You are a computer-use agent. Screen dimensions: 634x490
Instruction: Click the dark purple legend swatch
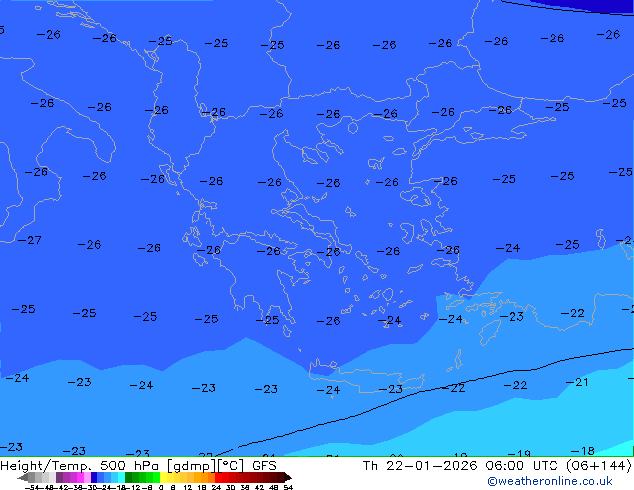point(59,477)
